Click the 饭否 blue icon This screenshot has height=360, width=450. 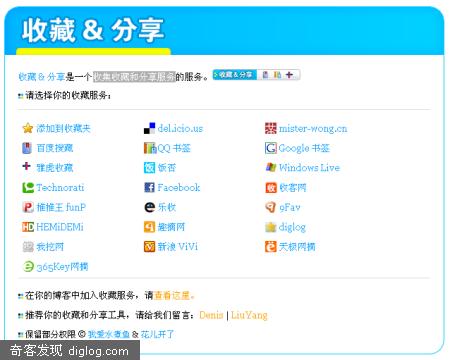[x=149, y=168]
